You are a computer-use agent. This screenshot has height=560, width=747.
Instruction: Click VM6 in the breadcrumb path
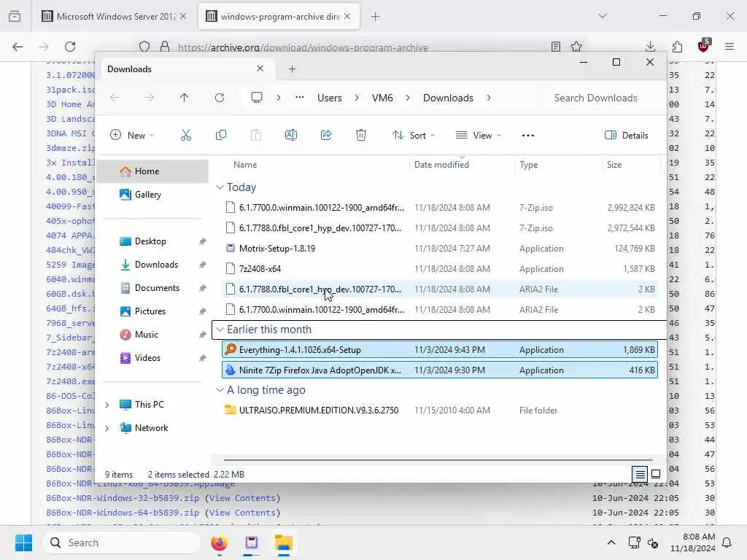pyautogui.click(x=382, y=98)
